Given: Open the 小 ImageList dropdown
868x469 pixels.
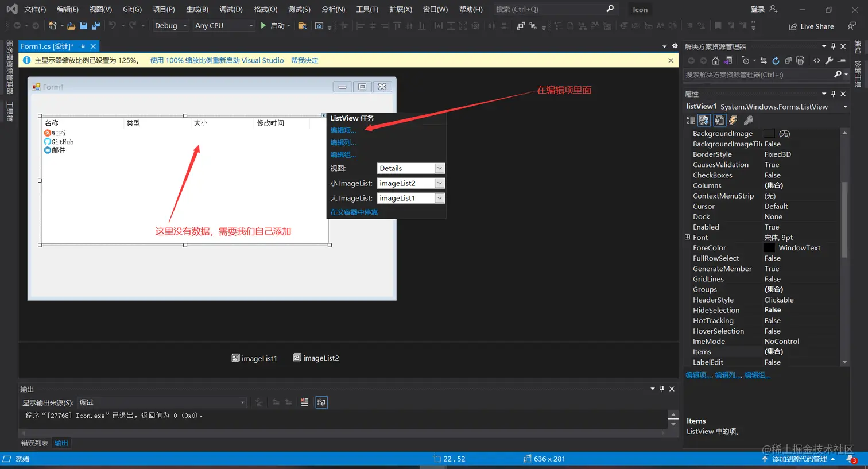Looking at the screenshot, I should point(439,183).
